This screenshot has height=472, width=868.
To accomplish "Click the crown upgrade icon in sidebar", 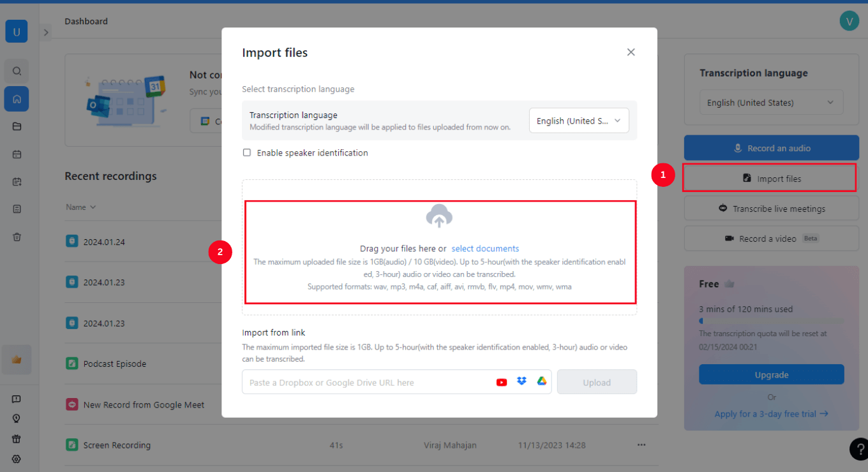I will point(17,360).
